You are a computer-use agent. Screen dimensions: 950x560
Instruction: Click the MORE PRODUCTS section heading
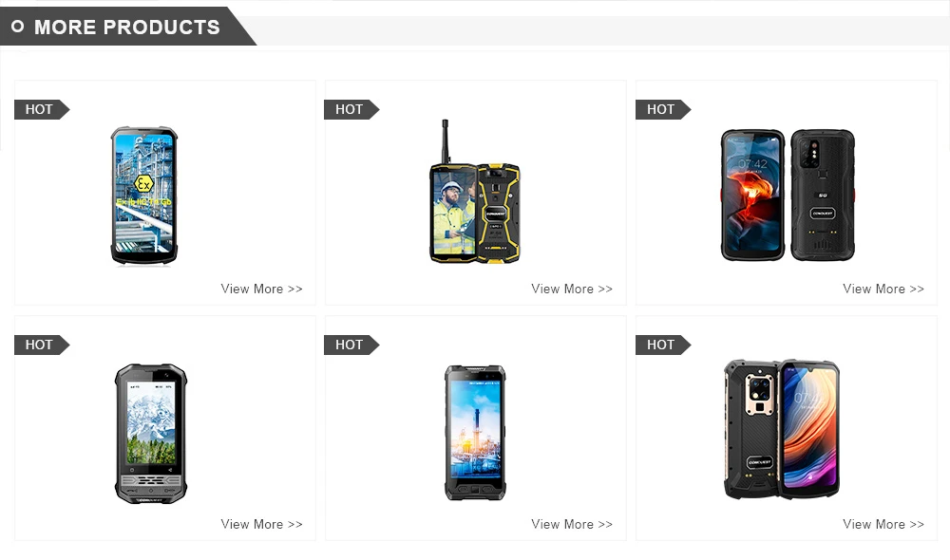pyautogui.click(x=127, y=28)
